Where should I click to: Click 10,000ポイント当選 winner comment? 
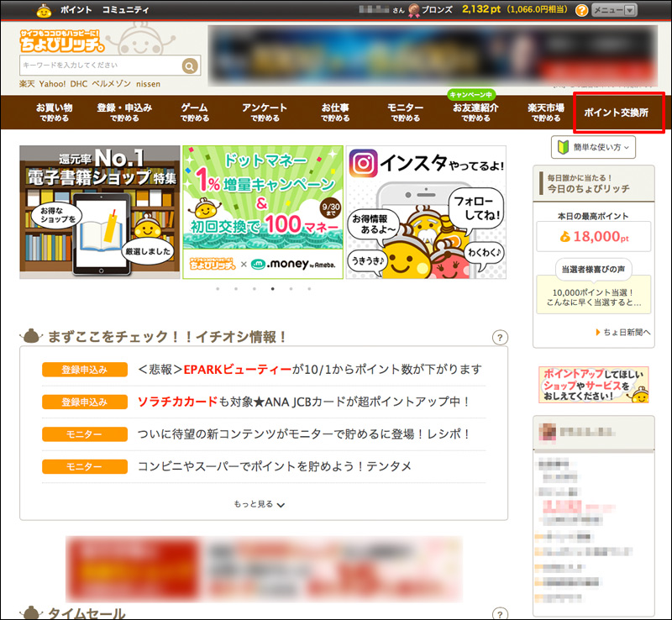(594, 297)
